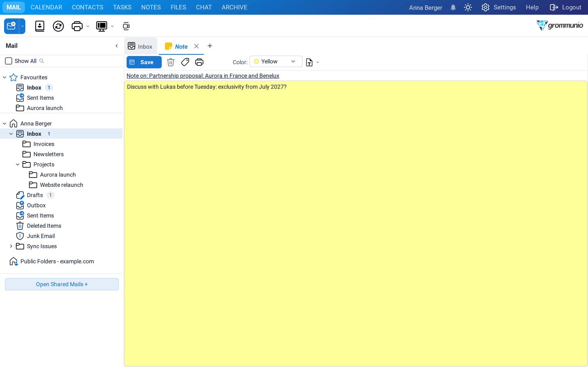This screenshot has height=368, width=588.
Task: Print the note using note toolbar printer
Action: 199,62
